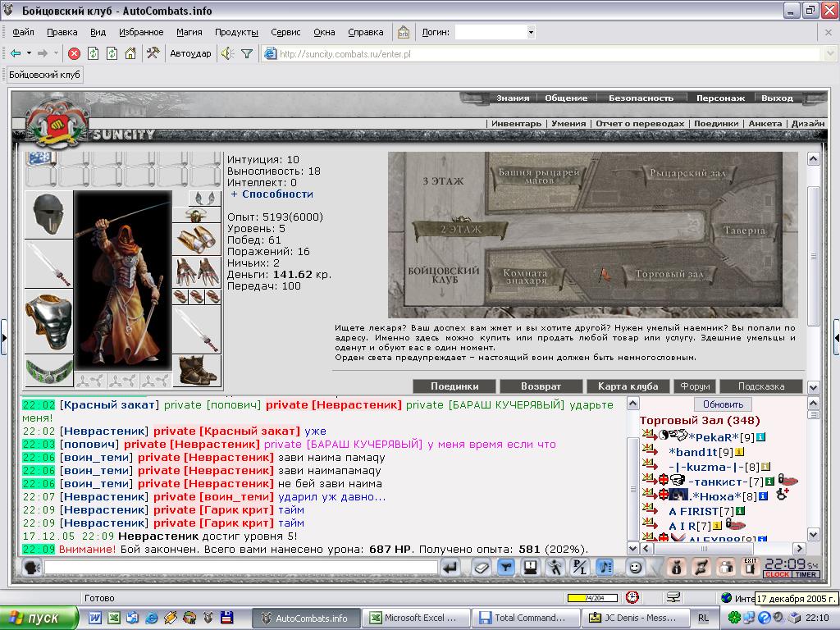Screen dimensions: 840x630
Task: Open the Инвентарь tab
Action: coord(516,123)
